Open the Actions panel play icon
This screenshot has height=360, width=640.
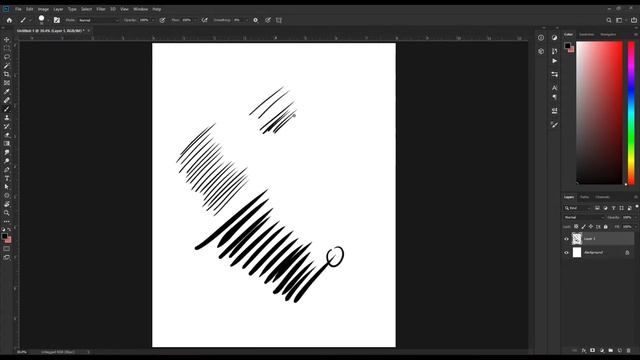[x=554, y=61]
